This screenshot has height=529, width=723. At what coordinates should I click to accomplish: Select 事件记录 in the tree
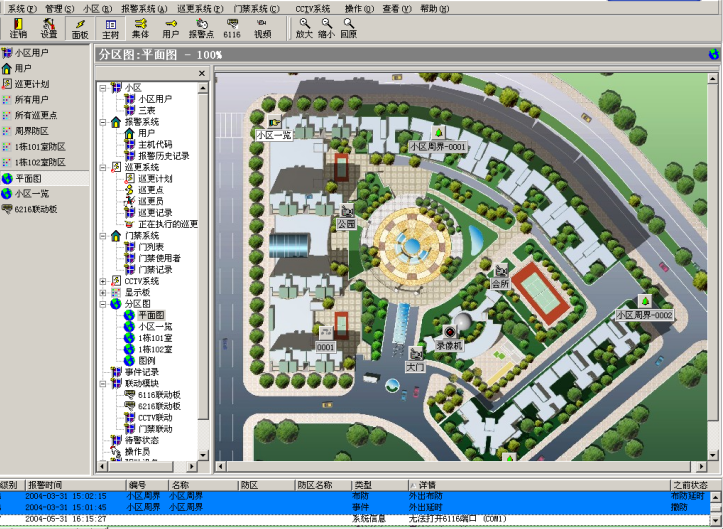tap(142, 372)
